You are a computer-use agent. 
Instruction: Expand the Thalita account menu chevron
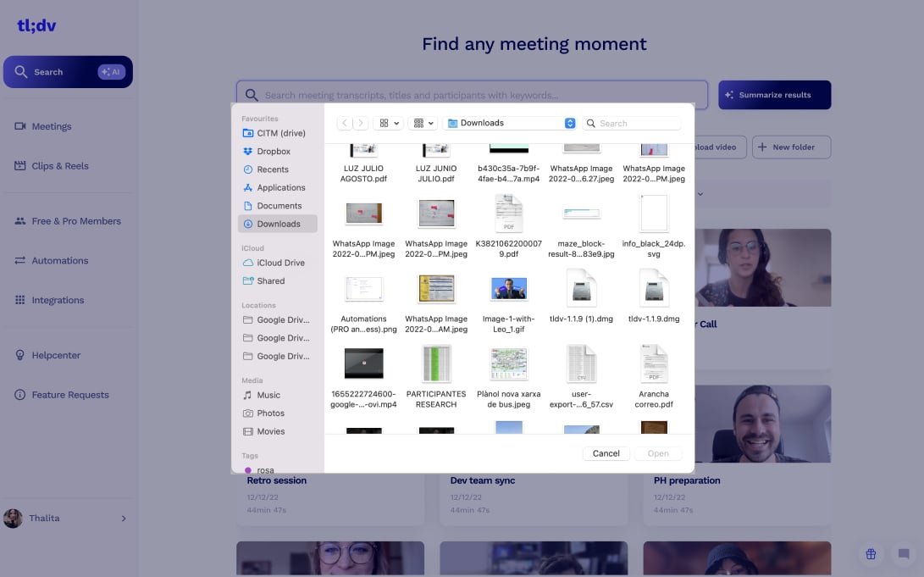124,519
